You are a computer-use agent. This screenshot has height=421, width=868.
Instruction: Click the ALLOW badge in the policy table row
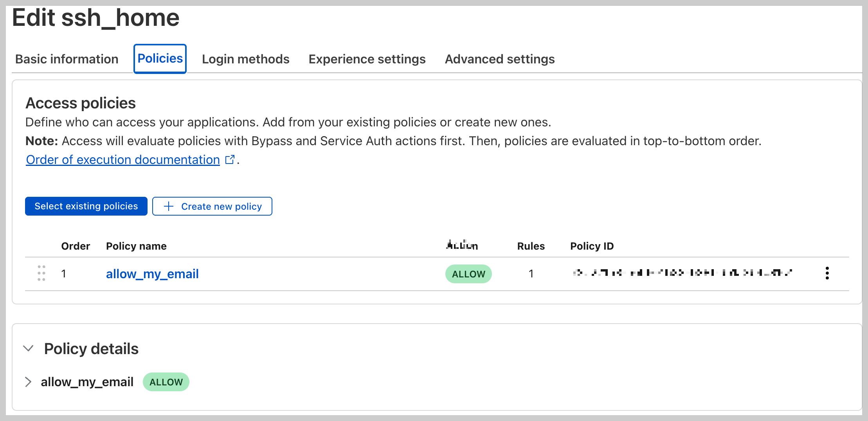[468, 274]
